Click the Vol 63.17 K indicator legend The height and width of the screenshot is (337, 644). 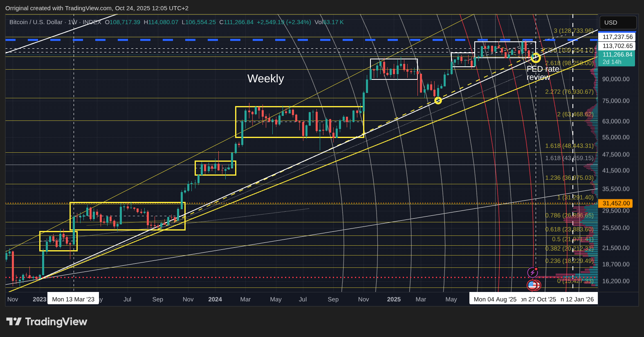point(329,22)
